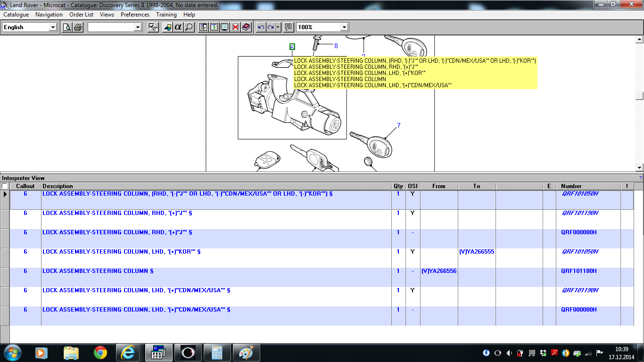Toggle the select-all checkbox in table header
Screen dimensions: 644x362
(x=5, y=186)
